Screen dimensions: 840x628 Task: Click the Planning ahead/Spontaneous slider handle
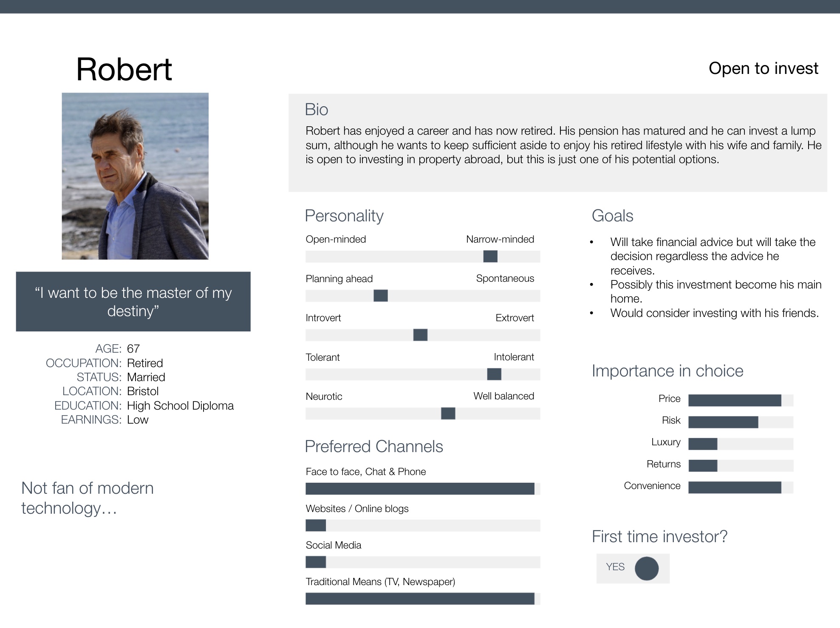pyautogui.click(x=381, y=296)
